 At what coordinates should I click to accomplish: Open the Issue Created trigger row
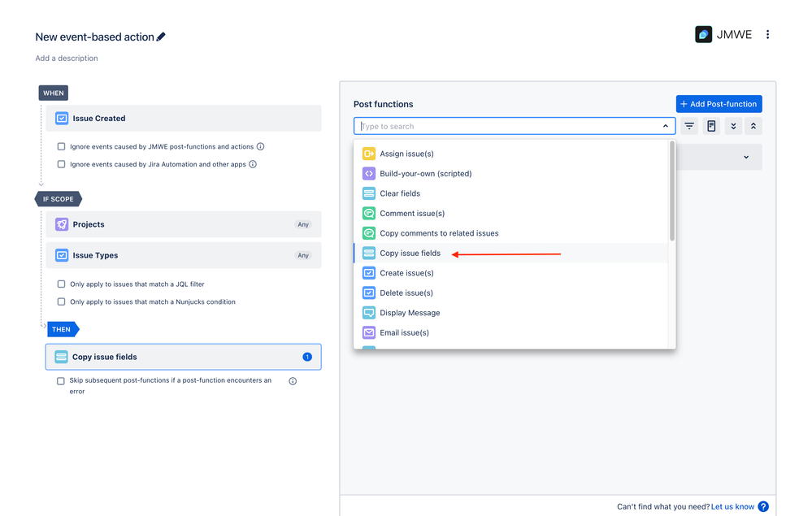click(x=184, y=119)
